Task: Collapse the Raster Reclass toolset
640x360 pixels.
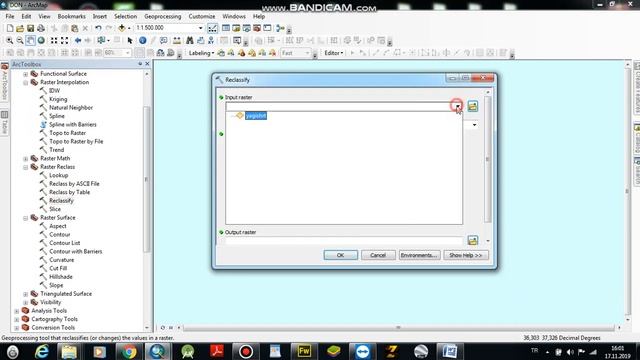Action: pyautogui.click(x=26, y=167)
